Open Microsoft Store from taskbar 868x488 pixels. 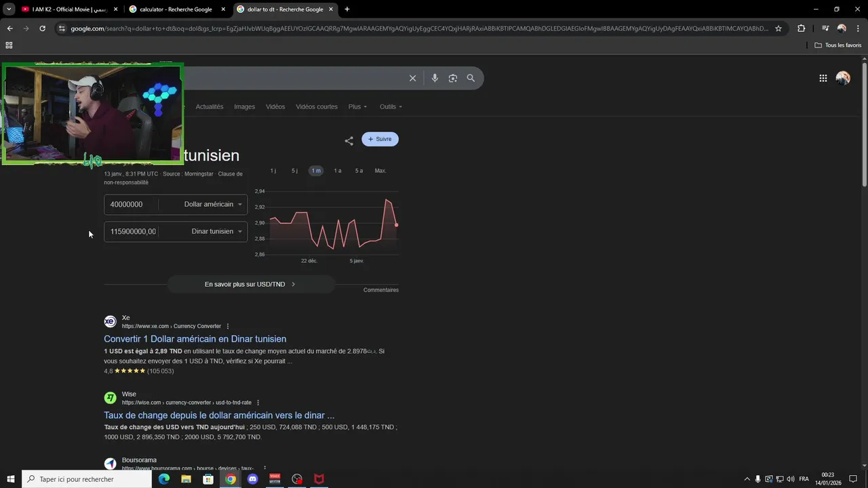208,479
